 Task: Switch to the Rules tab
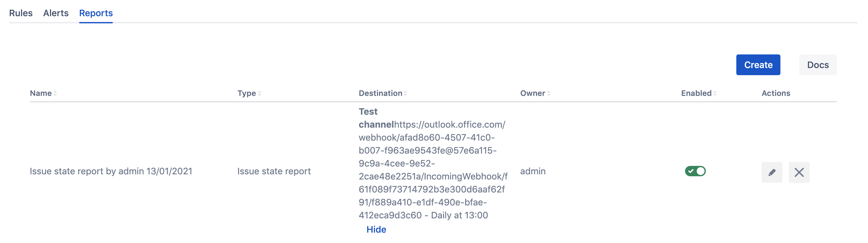(x=21, y=13)
